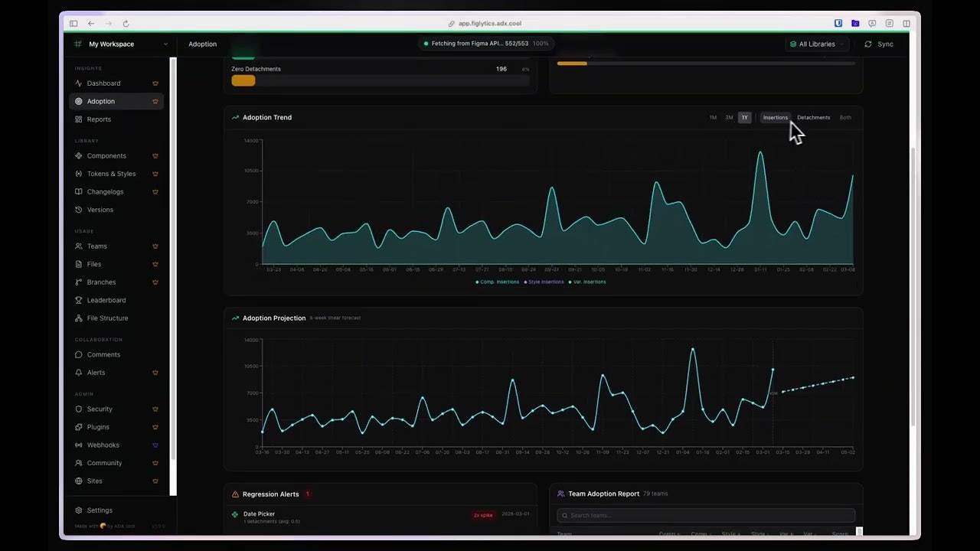This screenshot has width=980, height=551.
Task: Click the Changelogs book icon
Action: [x=79, y=192]
